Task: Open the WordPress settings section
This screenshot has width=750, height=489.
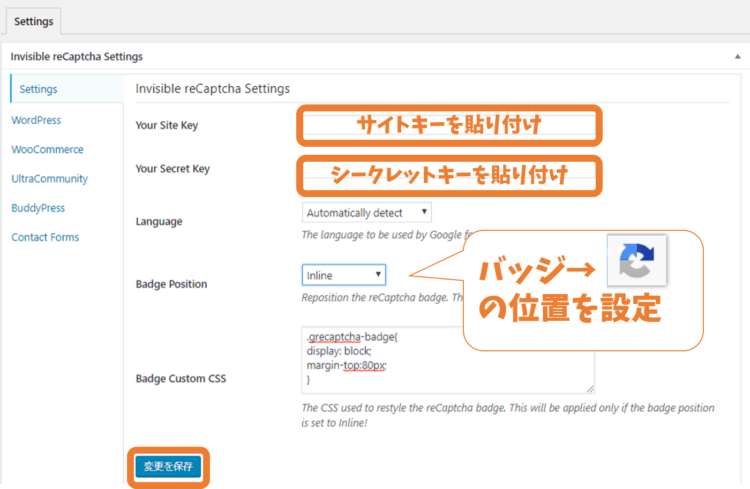Action: pyautogui.click(x=36, y=120)
